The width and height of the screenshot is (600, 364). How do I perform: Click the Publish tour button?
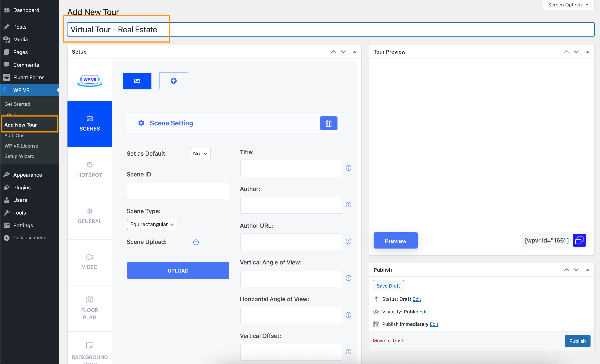[x=577, y=341]
